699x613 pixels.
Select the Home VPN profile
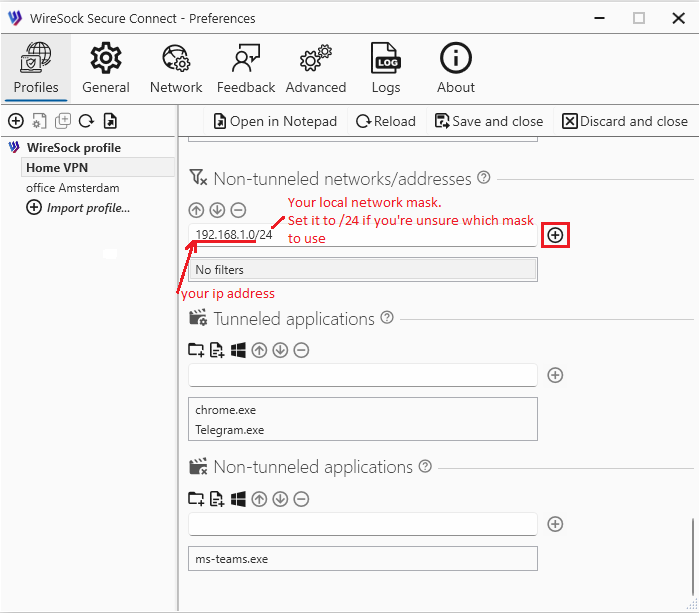coord(98,168)
